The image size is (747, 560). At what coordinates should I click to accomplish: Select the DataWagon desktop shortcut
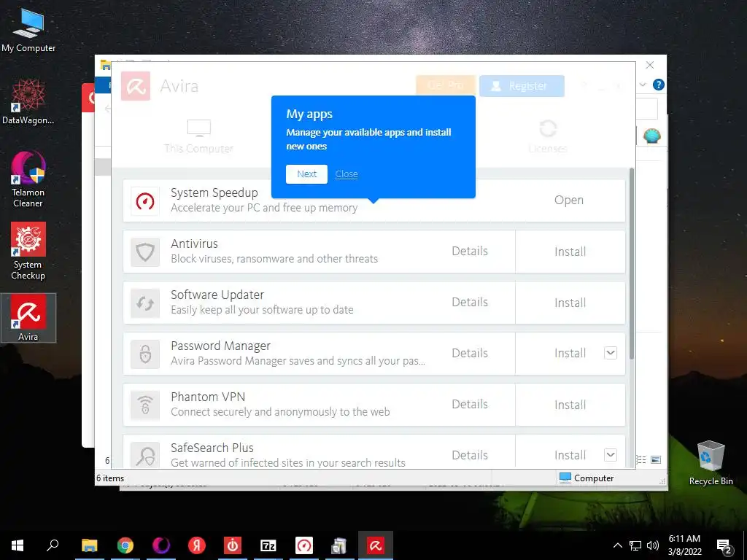pyautogui.click(x=28, y=101)
